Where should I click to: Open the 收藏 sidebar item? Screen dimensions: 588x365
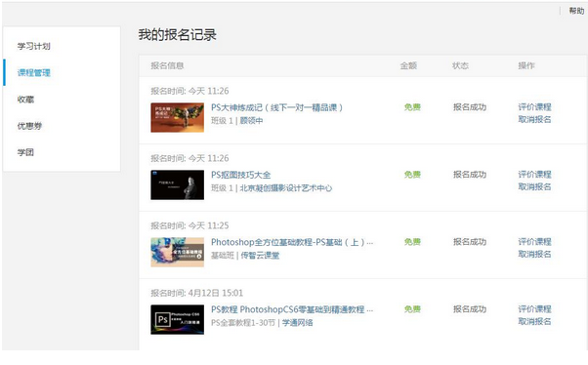pos(25,100)
